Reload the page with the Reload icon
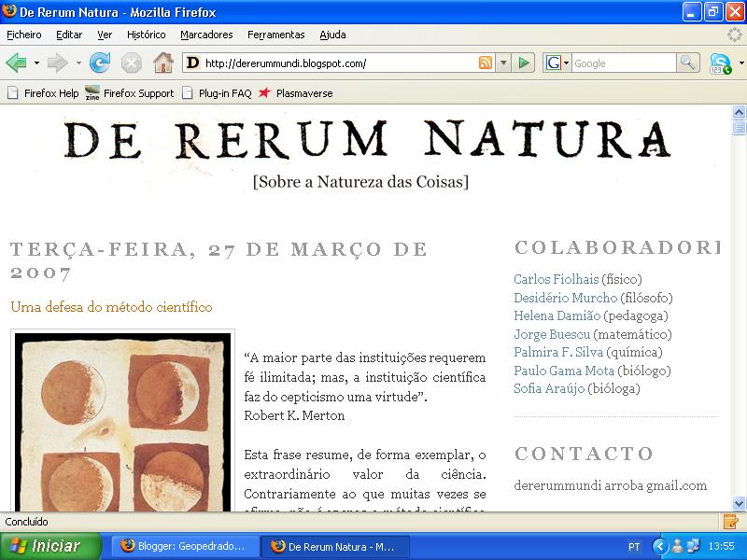 click(x=100, y=63)
